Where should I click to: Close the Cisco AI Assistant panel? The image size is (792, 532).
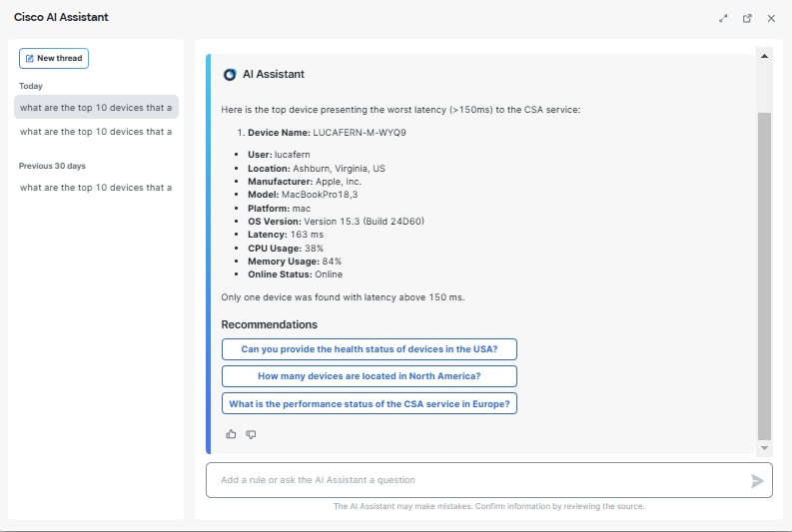771,19
